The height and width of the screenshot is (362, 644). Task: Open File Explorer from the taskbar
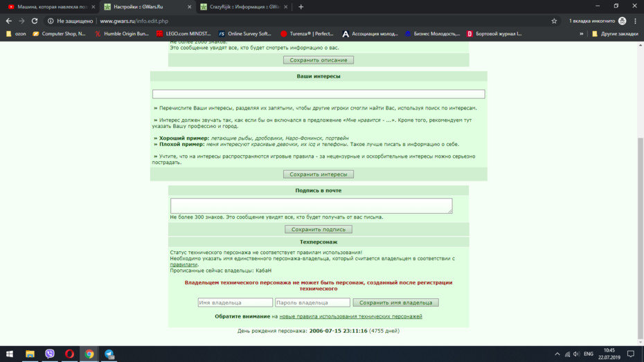tap(30, 354)
